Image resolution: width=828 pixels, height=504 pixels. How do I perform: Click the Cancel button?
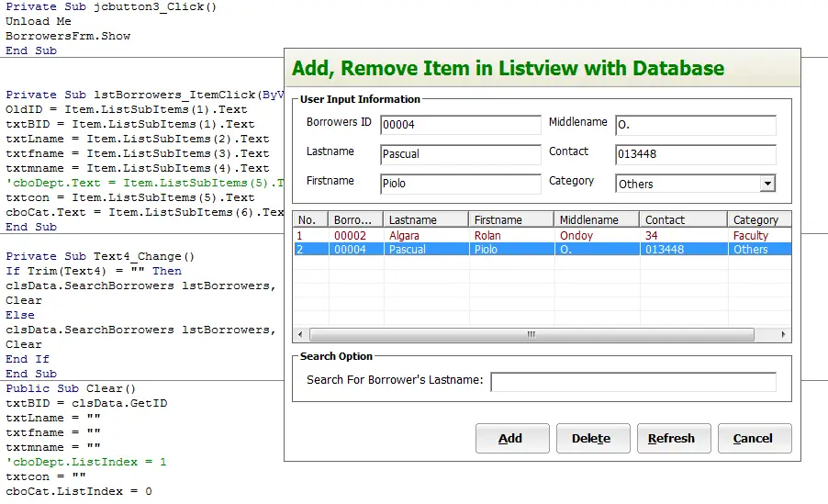point(755,438)
